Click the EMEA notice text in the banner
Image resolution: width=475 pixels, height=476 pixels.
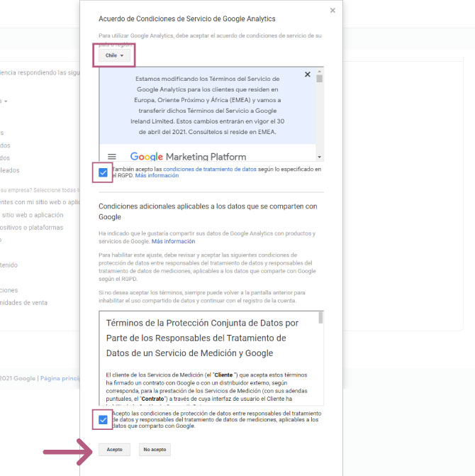(x=208, y=105)
